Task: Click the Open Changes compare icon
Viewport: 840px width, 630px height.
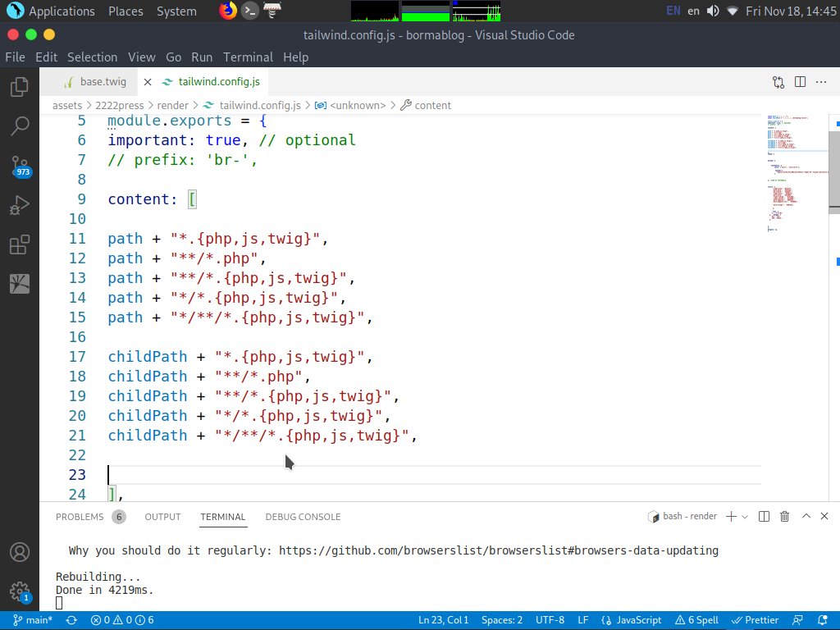Action: tap(778, 82)
